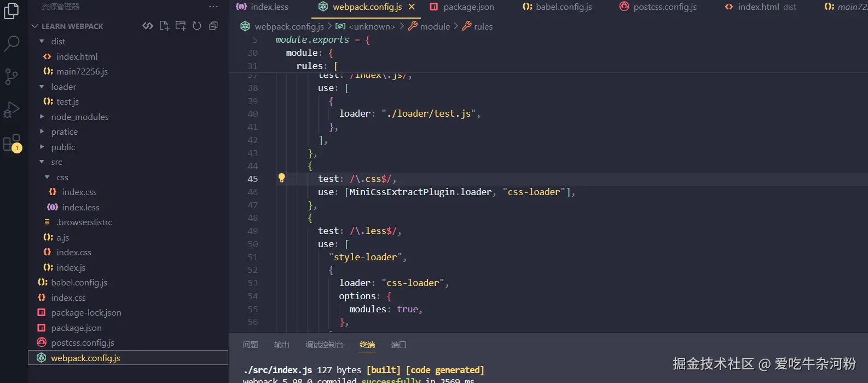
Task: Click the New Folder icon
Action: (181, 26)
